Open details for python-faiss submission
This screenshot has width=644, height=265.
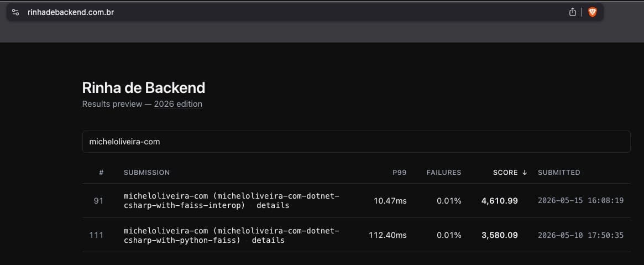[268, 240]
